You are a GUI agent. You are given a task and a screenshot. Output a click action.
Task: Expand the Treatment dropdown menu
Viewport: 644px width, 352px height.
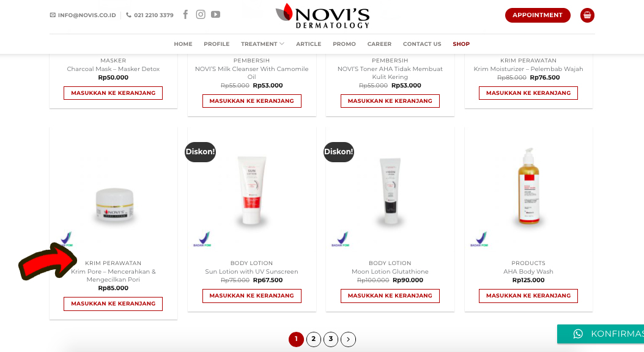coord(262,44)
